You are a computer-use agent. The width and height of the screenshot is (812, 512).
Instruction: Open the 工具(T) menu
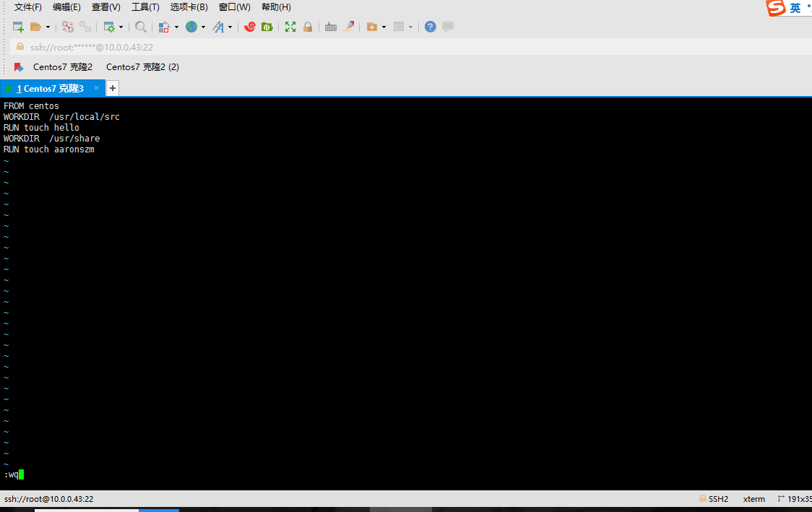(x=145, y=7)
